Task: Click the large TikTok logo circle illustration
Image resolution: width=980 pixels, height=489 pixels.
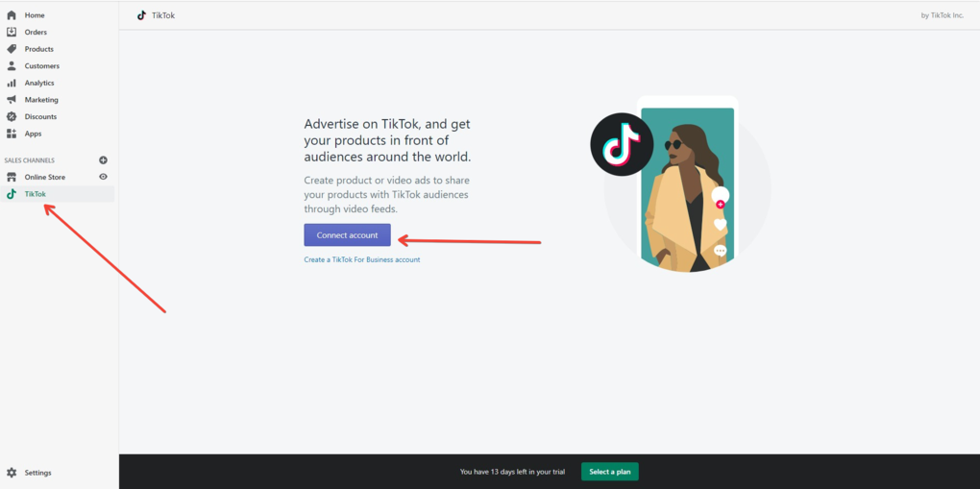Action: [622, 145]
